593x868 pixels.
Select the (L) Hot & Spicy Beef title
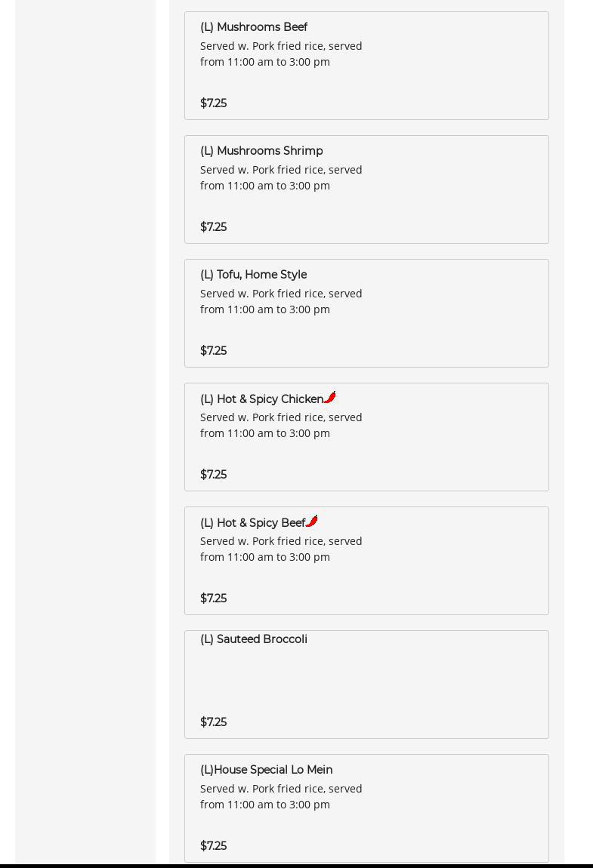click(x=252, y=523)
